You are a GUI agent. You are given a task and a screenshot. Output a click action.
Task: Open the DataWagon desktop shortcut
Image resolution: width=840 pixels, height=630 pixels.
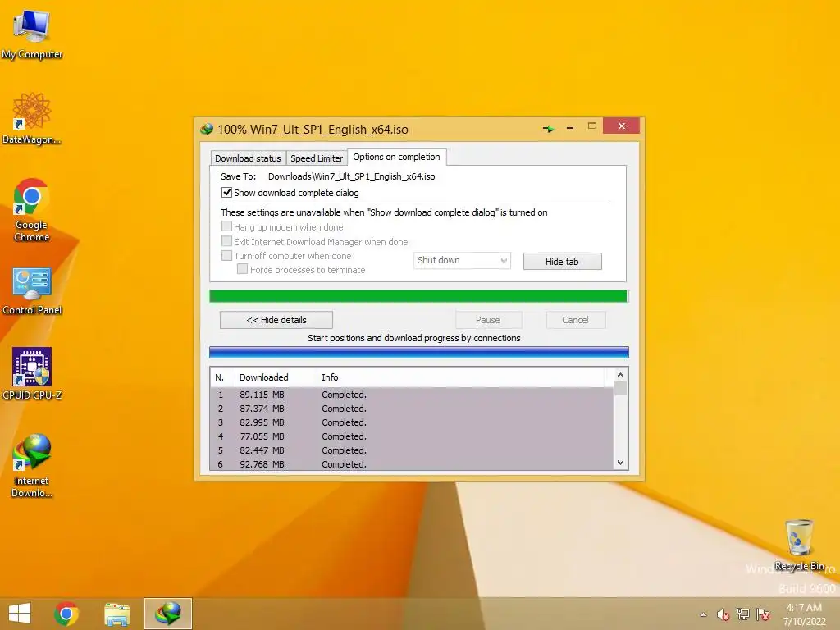[x=32, y=118]
